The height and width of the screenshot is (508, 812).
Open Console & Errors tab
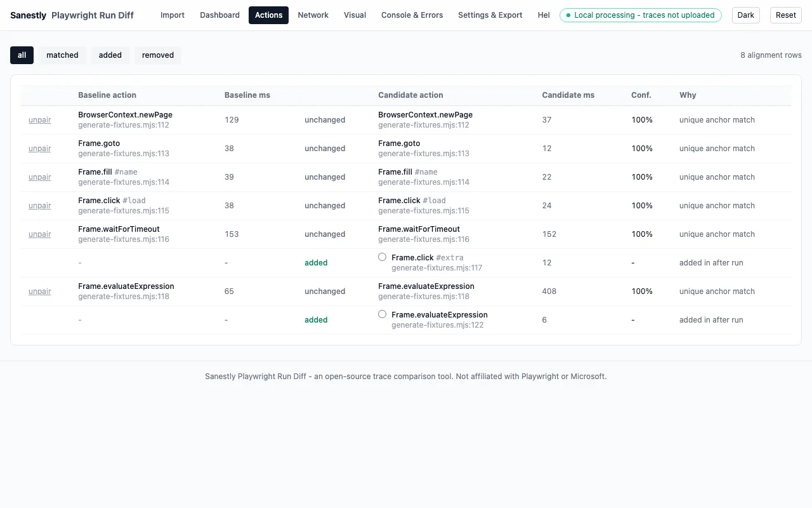412,15
